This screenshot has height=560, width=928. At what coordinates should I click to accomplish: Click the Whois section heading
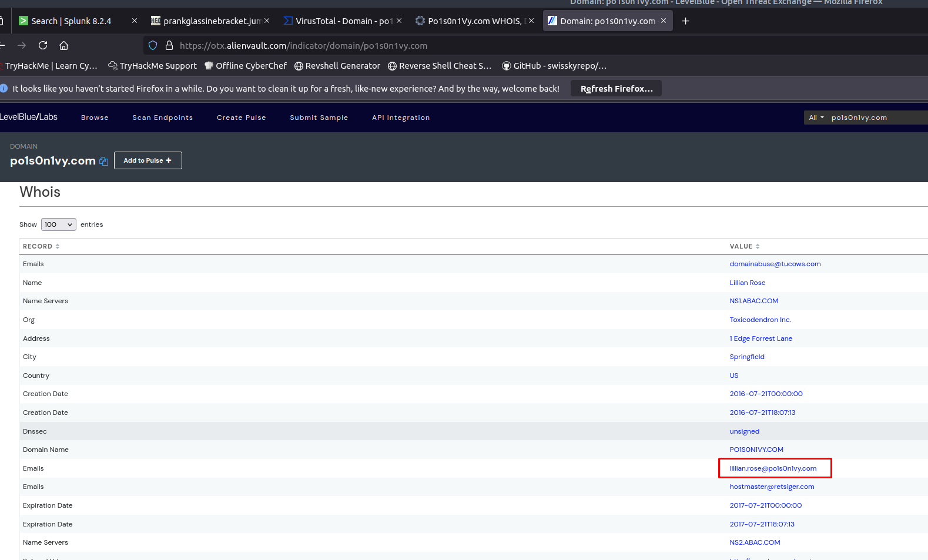(40, 192)
